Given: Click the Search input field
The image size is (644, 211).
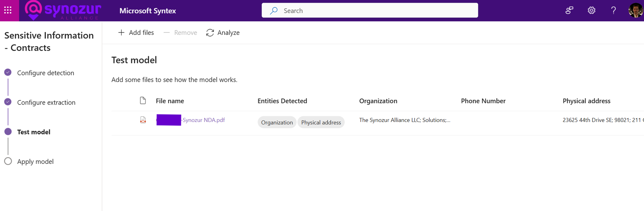Looking at the screenshot, I should click(x=370, y=10).
